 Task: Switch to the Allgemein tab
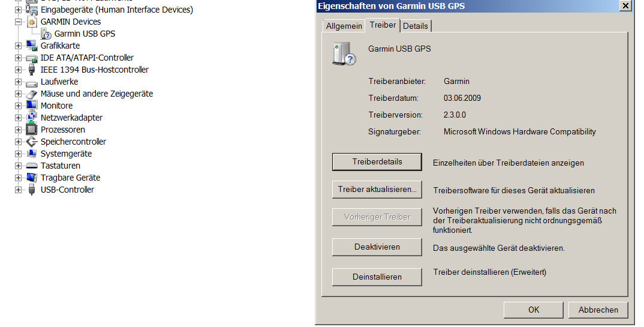coord(344,26)
